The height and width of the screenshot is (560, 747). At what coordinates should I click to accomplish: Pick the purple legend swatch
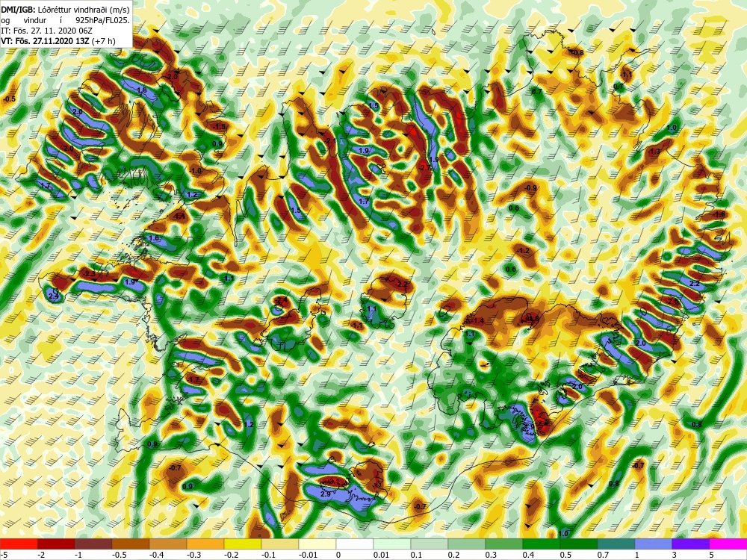pos(690,544)
